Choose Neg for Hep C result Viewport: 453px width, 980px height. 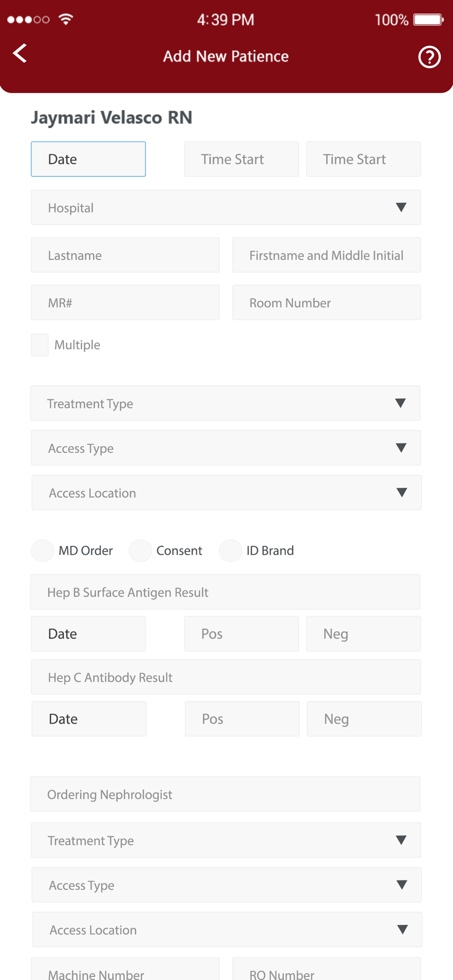pyautogui.click(x=364, y=719)
